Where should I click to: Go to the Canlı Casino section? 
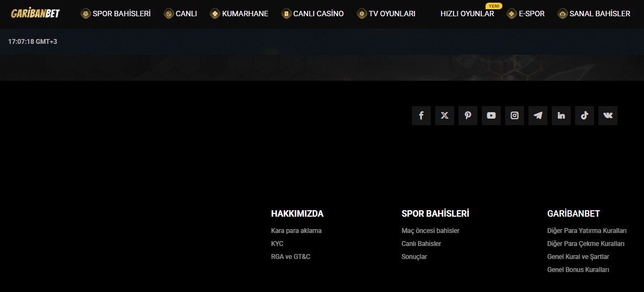[x=313, y=14]
